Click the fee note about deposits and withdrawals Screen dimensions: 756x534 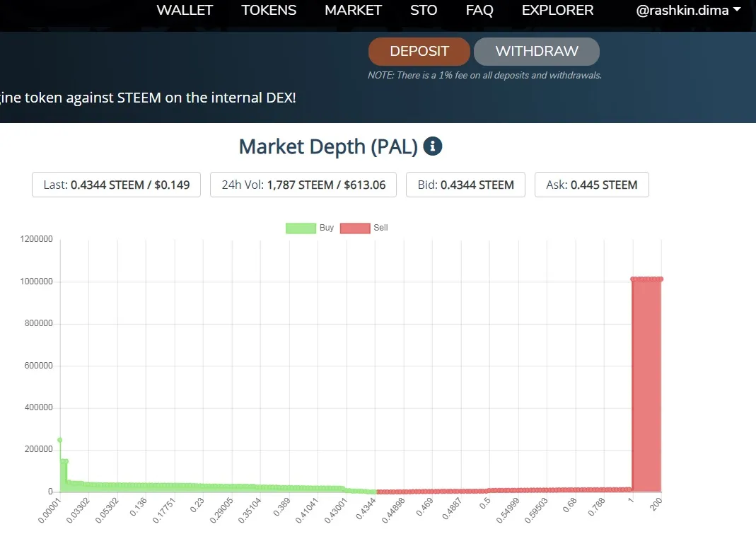coord(484,75)
